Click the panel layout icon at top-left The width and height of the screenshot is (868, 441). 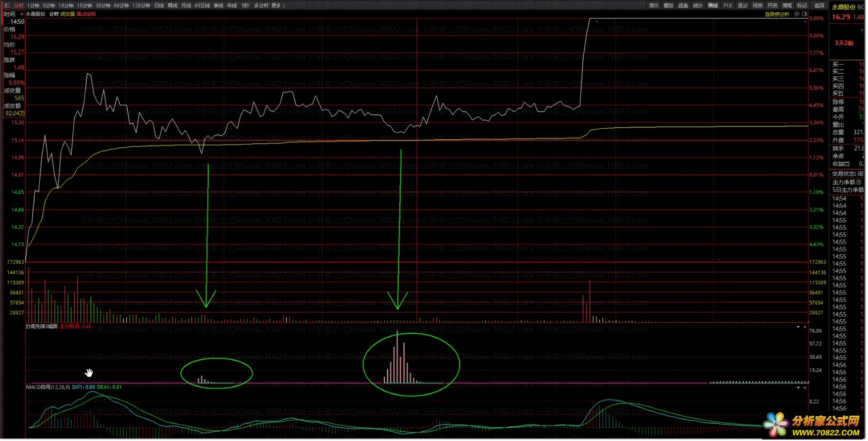point(7,6)
